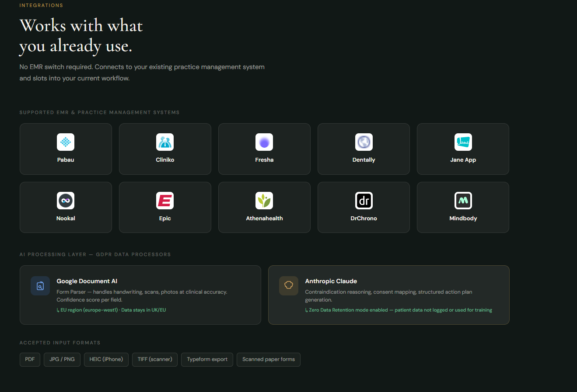Click the Nookal infinity logo icon
Screen dimensions: 577x392
pos(66,201)
